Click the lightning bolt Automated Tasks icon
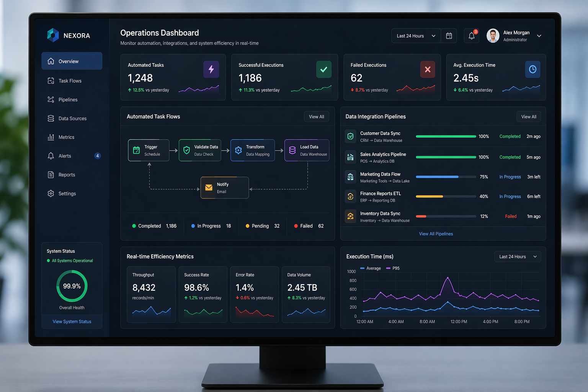Viewport: 588px width, 392px height. click(x=211, y=69)
